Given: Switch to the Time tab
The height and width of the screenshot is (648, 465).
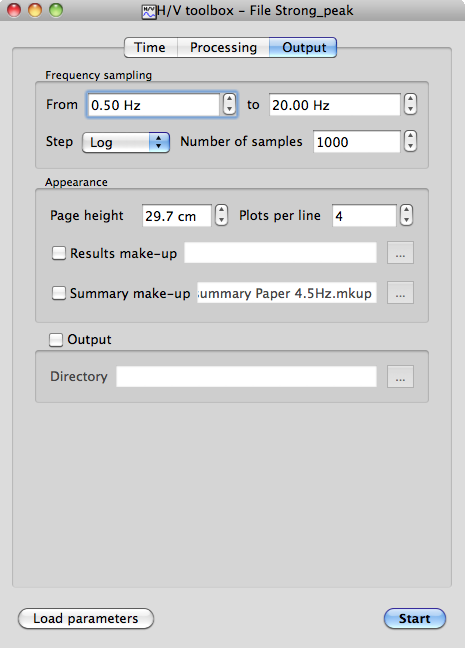Looking at the screenshot, I should [150, 48].
